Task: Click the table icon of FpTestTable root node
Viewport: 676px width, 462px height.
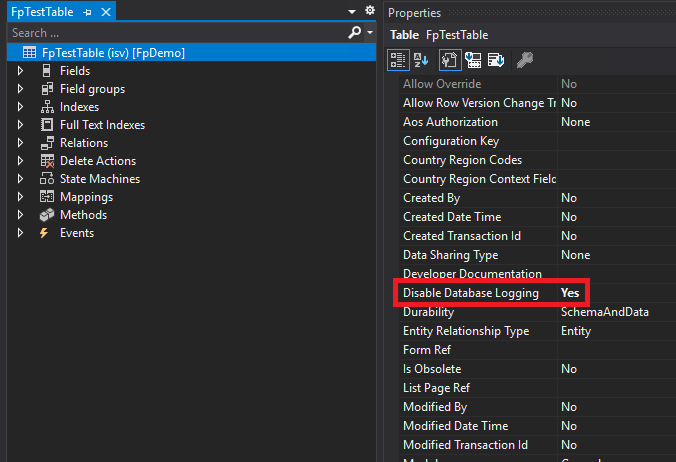Action: tap(29, 53)
